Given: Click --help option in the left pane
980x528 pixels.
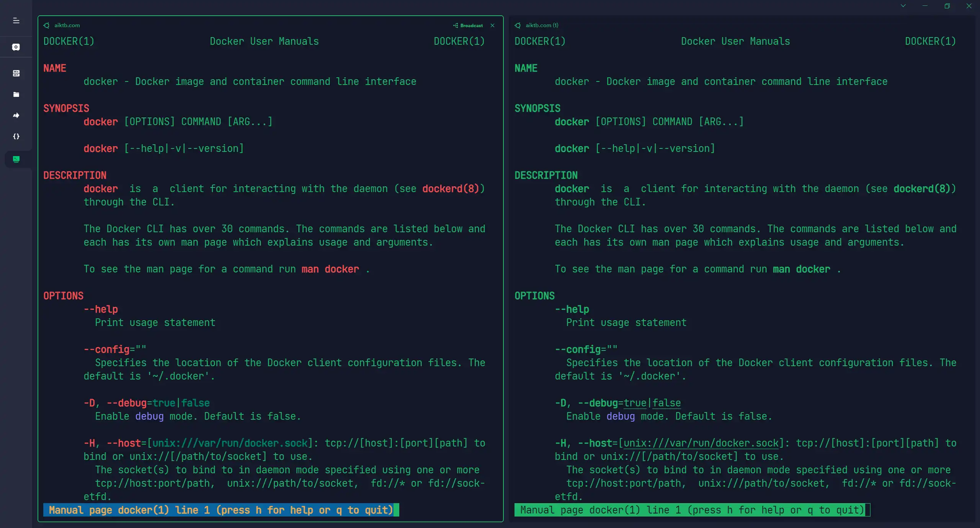Looking at the screenshot, I should tap(101, 310).
